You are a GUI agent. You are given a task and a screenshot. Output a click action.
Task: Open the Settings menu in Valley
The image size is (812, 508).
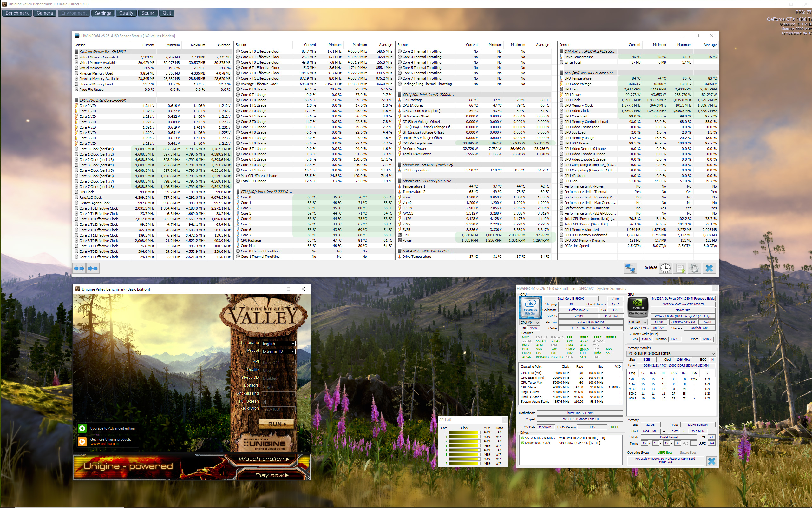point(103,13)
